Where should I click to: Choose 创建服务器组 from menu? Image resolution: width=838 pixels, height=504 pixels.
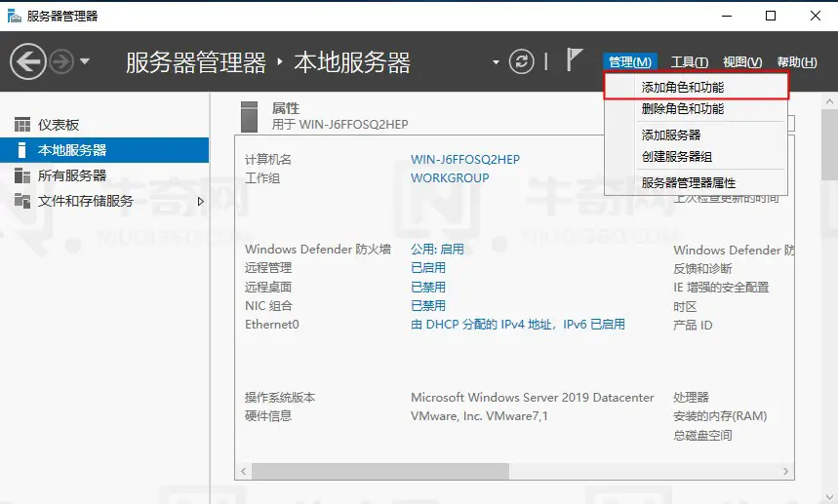coord(696,156)
